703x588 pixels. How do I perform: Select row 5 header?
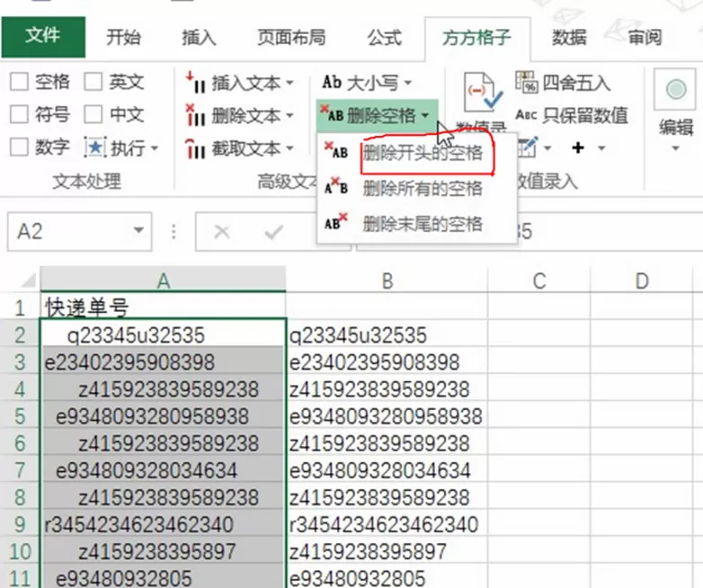(x=19, y=416)
